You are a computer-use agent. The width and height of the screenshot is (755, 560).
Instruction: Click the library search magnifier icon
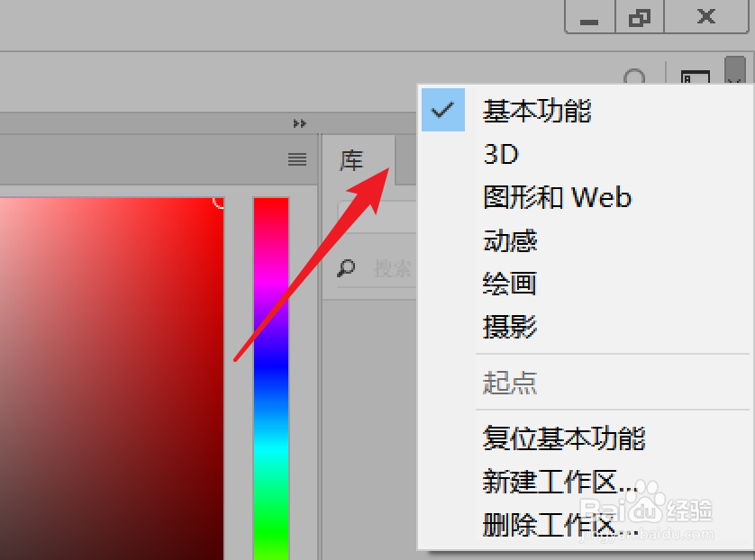[x=346, y=268]
